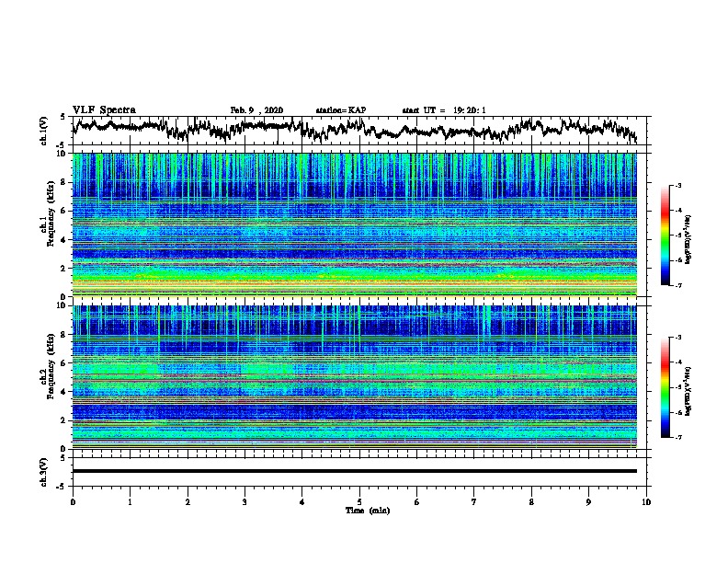Click the time axis tick label "4"
This screenshot has height=563, width=728.
coord(302,502)
